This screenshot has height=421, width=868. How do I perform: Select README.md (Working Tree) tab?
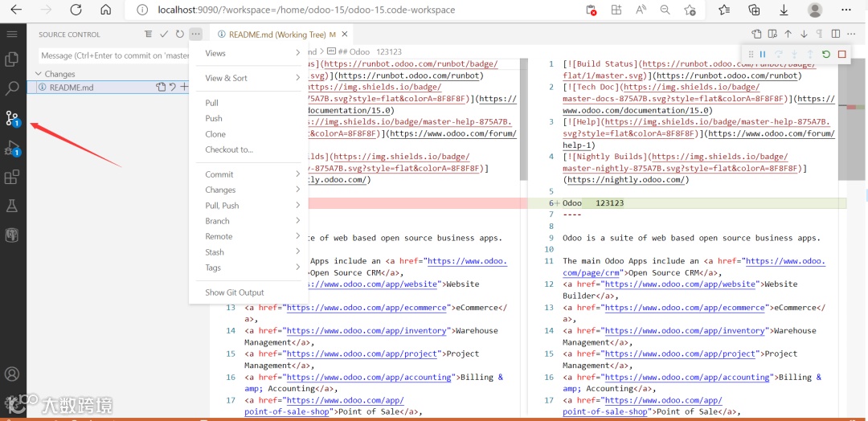[282, 35]
